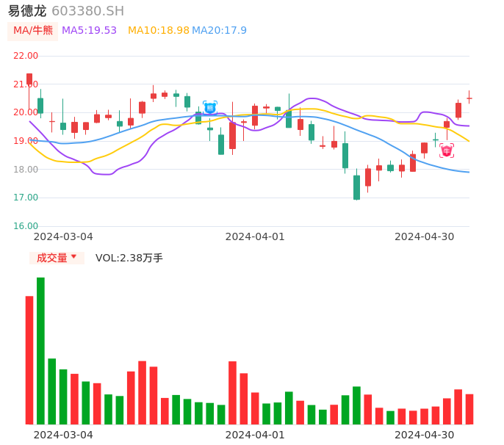
Task: Click the 2024-04-01 date label under price chart
Action: pyautogui.click(x=254, y=236)
